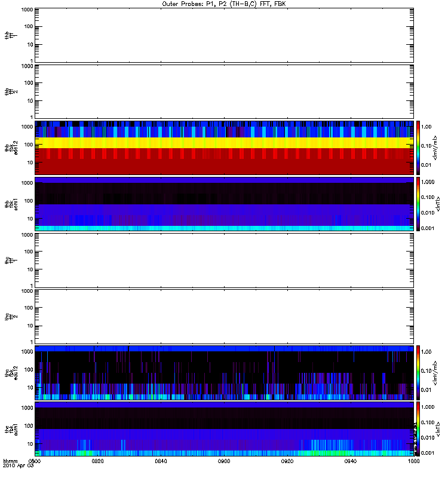Click the 'thb fbk scm1' vertical axis title
Screen dimensions: 448x478
coord(11,204)
